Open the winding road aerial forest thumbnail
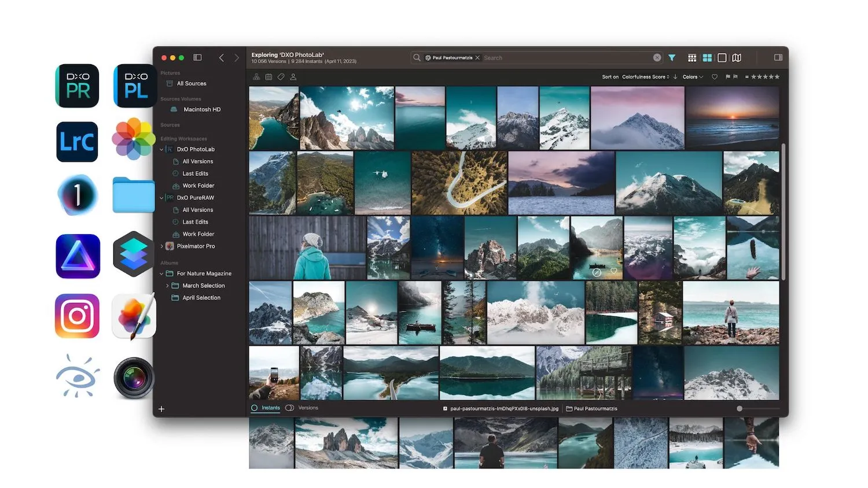Viewport: 868px width, 488px height. coord(459,183)
